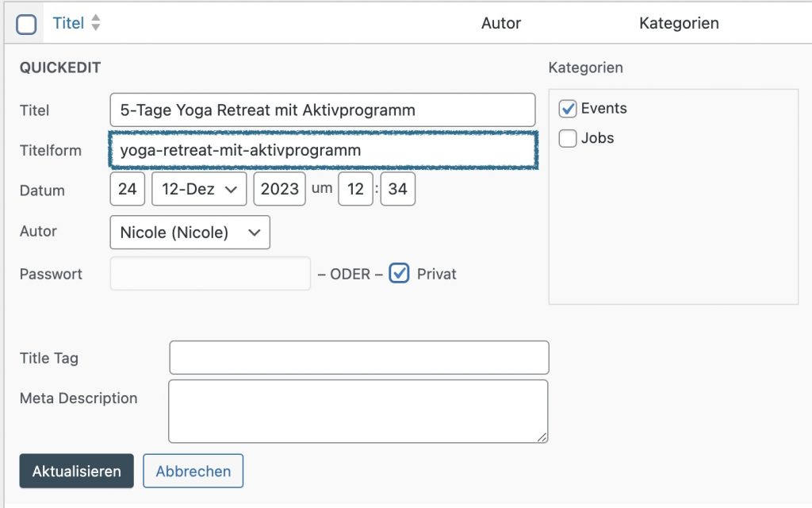Click the minute field showing 34
Viewport: 812px width, 508px height.
[397, 190]
